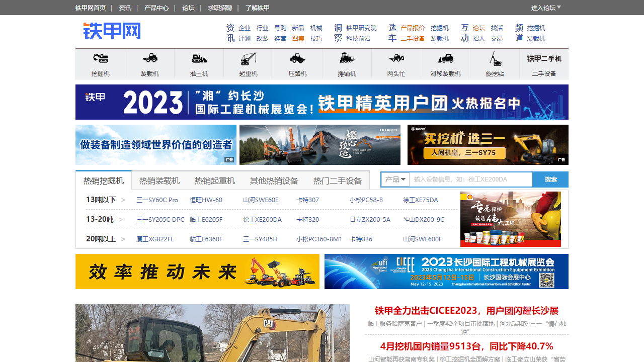Open the 山河SWE60E link
Screen dimensions: 644x362
(x=261, y=200)
